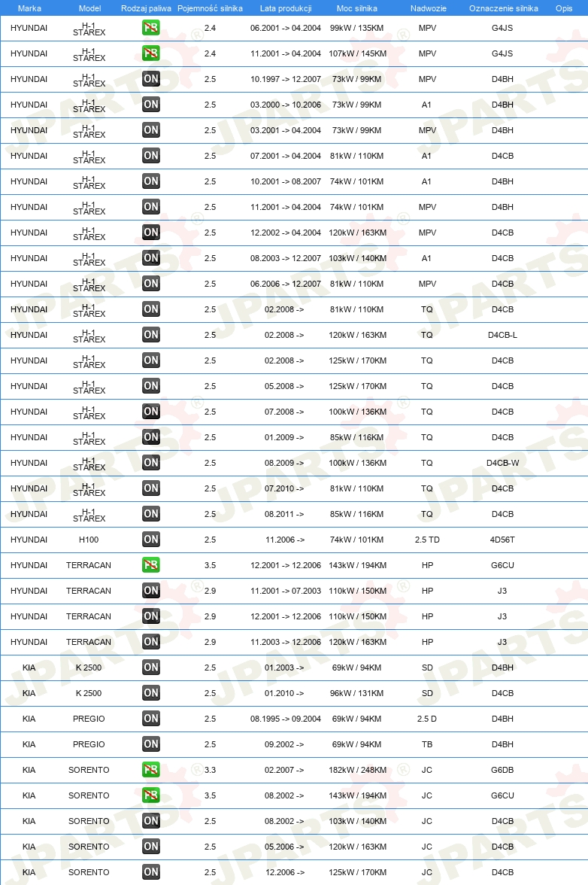Click the ON diesel icon in the H100 row
Image resolution: width=588 pixels, height=885 pixels.
[150, 540]
